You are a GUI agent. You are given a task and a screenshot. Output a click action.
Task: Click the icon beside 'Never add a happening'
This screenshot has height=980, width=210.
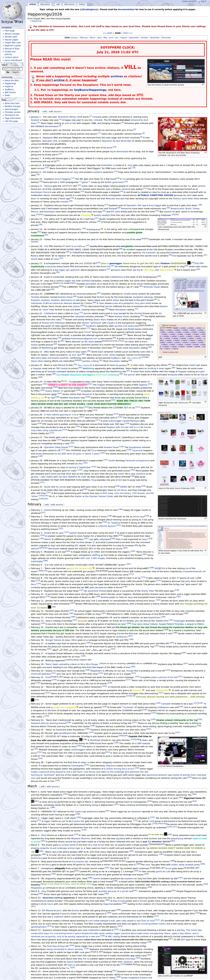coord(33,76)
